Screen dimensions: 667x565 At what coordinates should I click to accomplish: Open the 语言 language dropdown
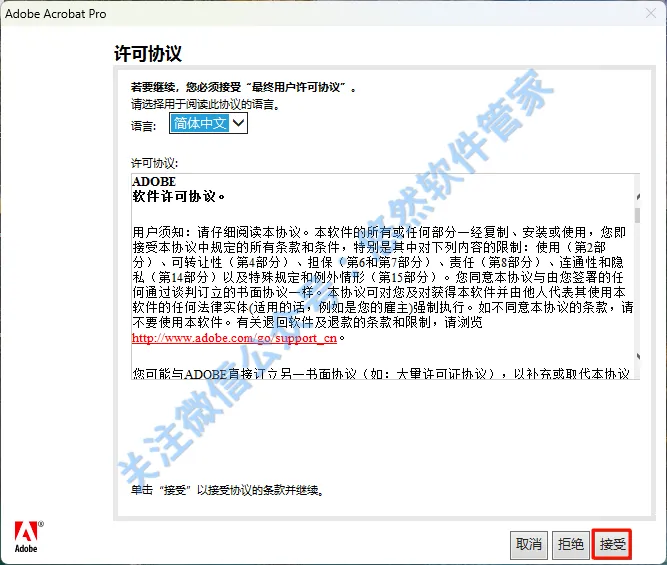(x=208, y=123)
